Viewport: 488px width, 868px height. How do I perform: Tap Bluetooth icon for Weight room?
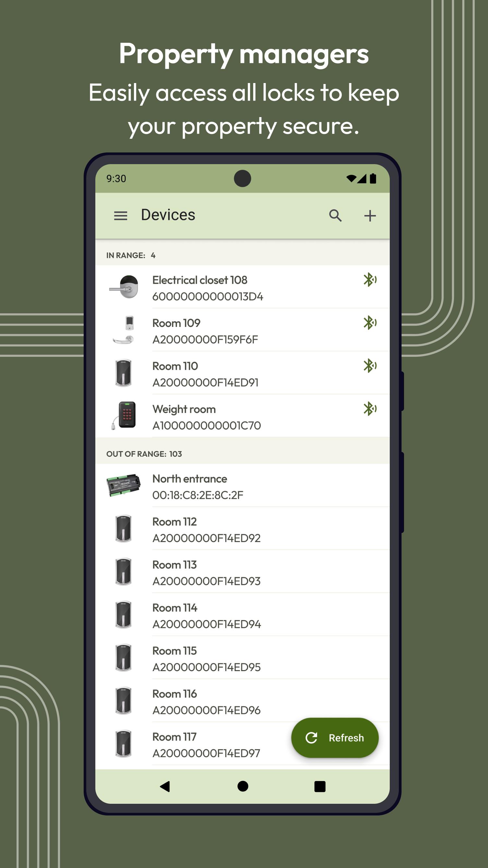click(370, 409)
